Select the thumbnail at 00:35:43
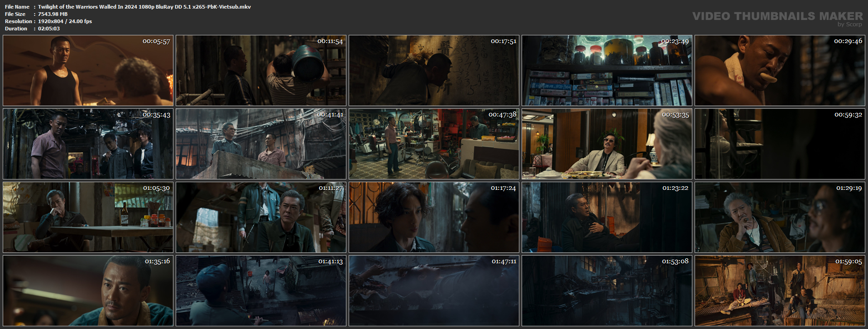Screen dimensions: 868x329 [88, 144]
